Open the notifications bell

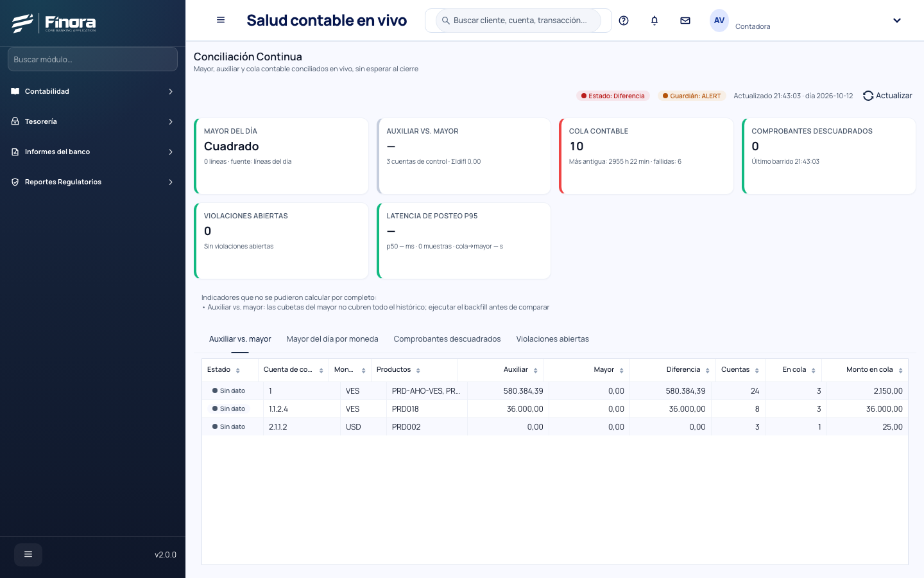(x=654, y=21)
